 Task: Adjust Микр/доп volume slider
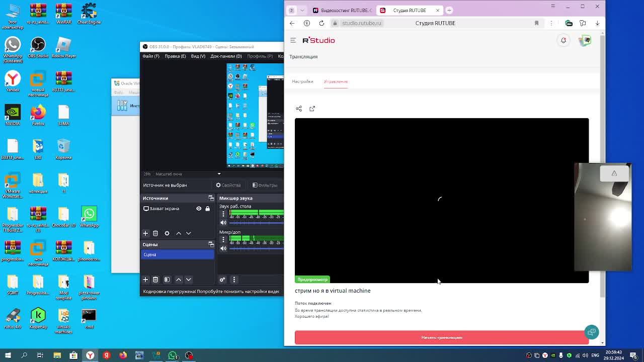(x=257, y=248)
